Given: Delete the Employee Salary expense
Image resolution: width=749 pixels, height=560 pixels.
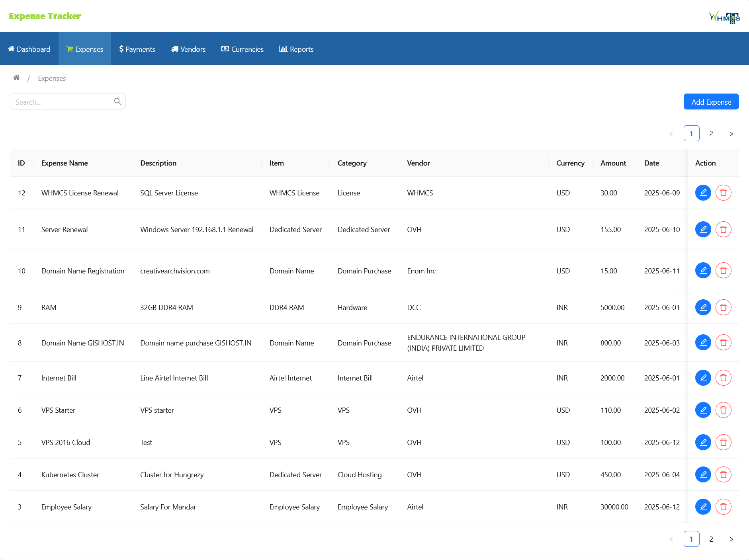Looking at the screenshot, I should pos(723,507).
